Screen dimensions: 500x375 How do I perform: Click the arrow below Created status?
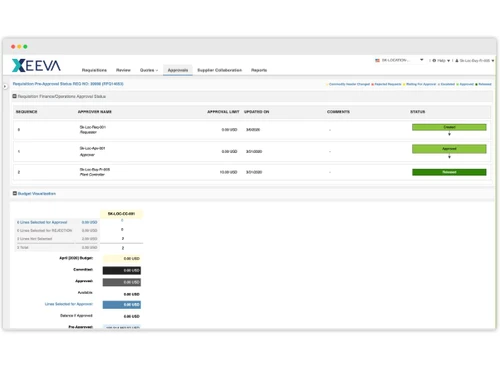pos(449,134)
